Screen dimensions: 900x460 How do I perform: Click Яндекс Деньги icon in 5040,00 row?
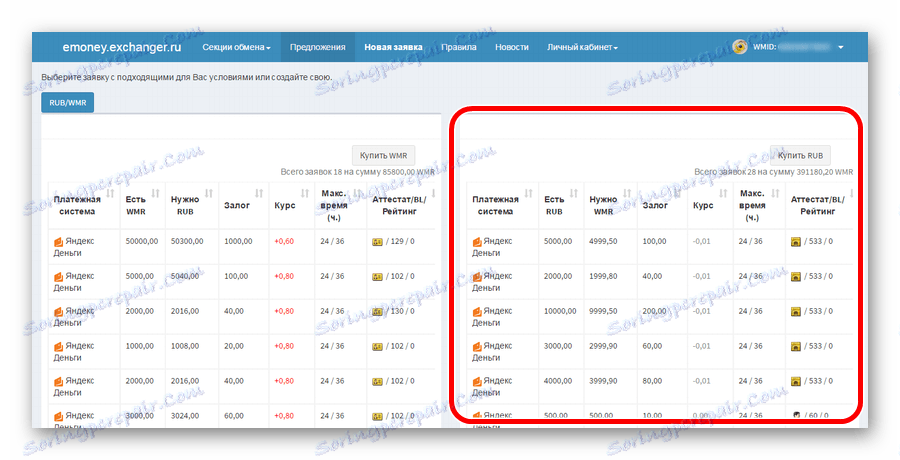(x=58, y=277)
